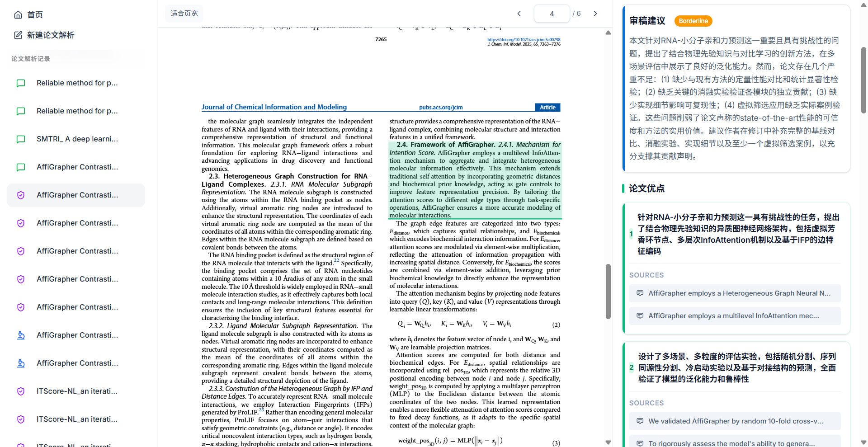The width and height of the screenshot is (868, 447).
Task: Open the 适合页宽 fit width dropdown
Action: (x=184, y=14)
